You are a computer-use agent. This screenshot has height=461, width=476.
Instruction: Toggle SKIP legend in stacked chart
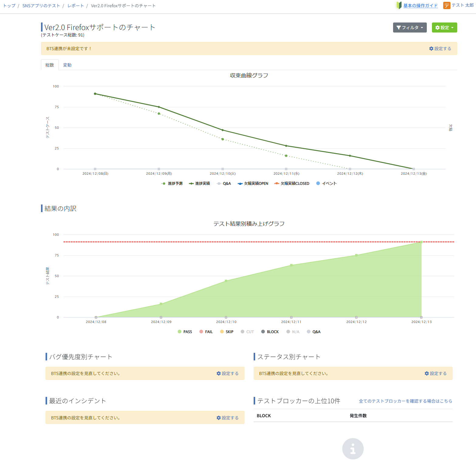click(227, 332)
